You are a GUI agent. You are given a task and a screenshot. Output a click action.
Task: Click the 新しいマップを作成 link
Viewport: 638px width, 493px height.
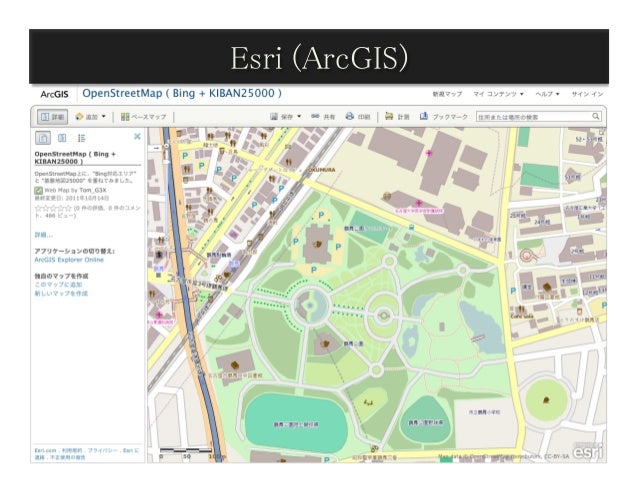pos(61,293)
